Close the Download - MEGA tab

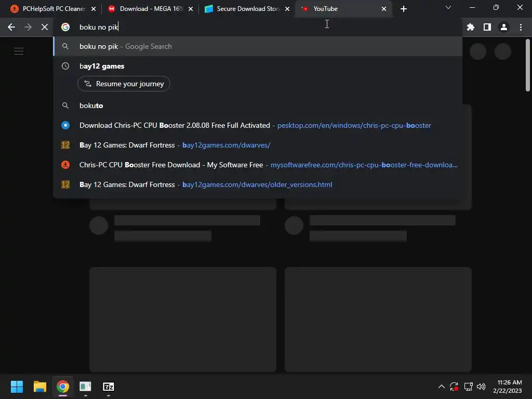click(x=191, y=9)
